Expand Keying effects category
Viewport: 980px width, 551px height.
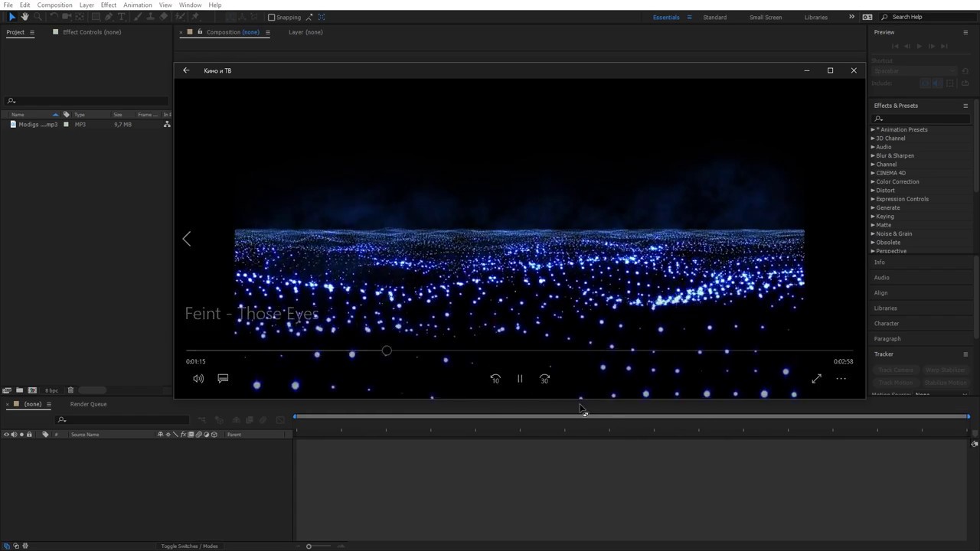873,217
